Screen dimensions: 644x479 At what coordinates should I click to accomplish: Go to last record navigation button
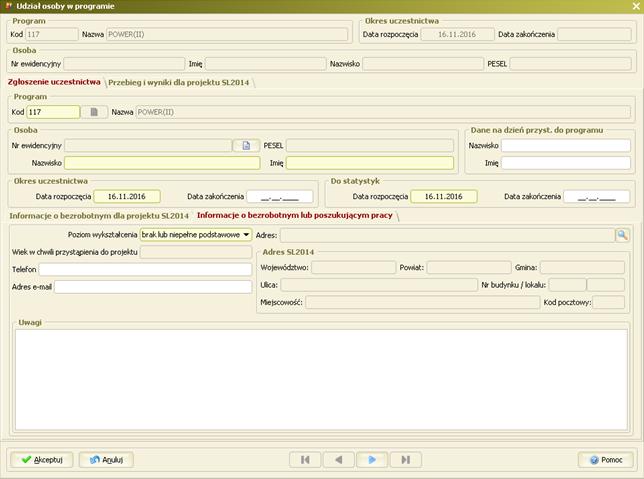coord(406,460)
